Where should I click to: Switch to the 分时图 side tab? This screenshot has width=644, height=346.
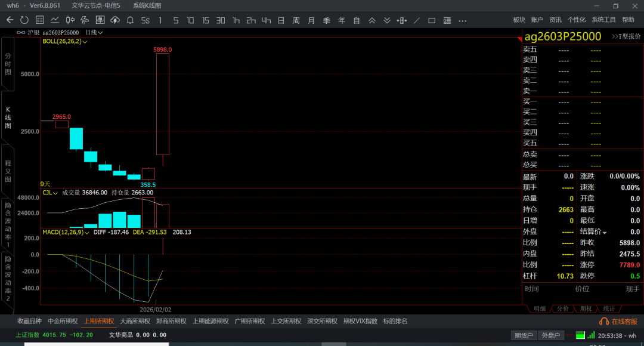[x=8, y=64]
